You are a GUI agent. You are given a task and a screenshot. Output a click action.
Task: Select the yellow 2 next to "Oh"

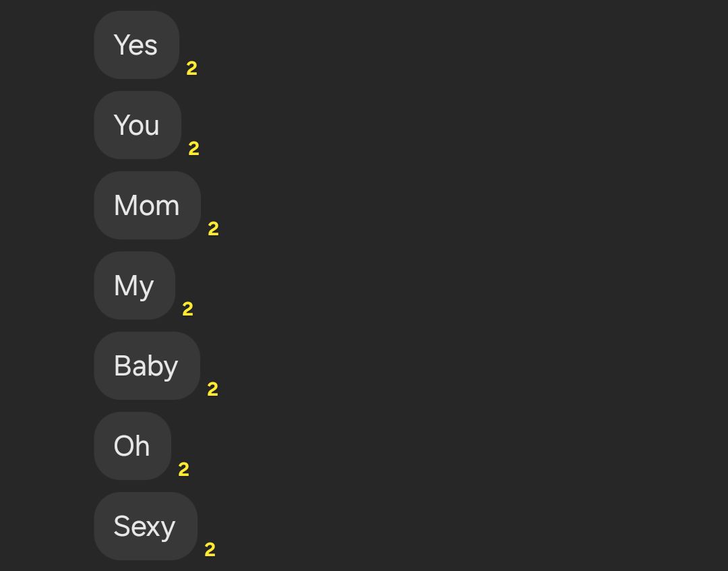183,469
